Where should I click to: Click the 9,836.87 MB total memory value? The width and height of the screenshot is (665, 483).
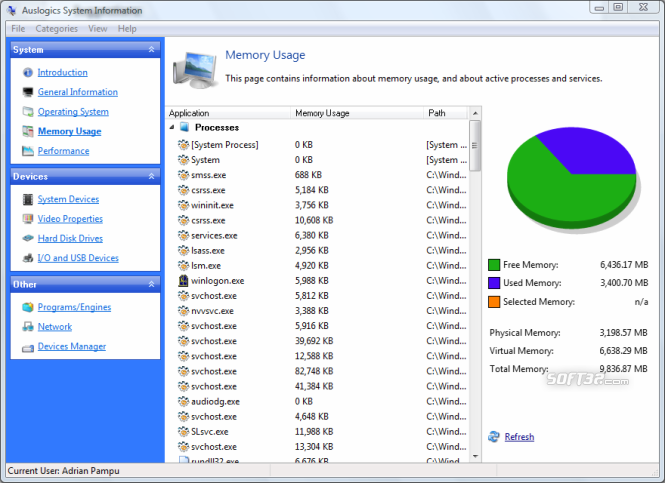(x=623, y=369)
